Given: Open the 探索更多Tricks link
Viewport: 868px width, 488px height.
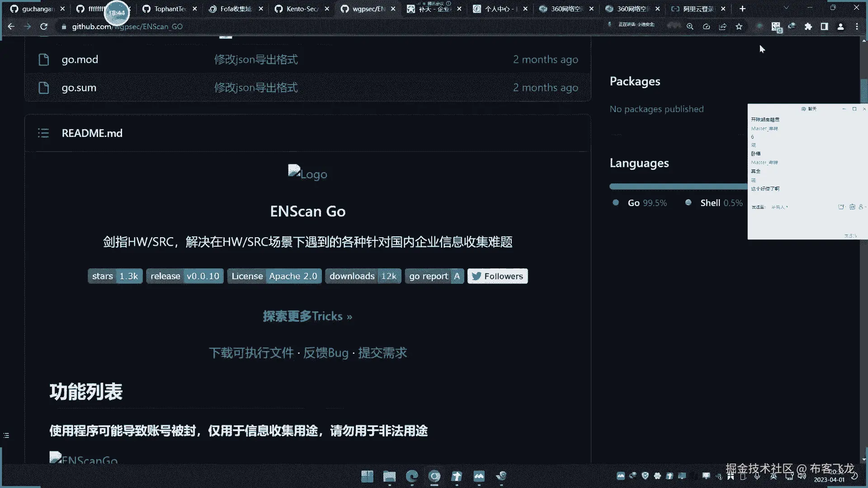Looking at the screenshot, I should click(x=307, y=316).
